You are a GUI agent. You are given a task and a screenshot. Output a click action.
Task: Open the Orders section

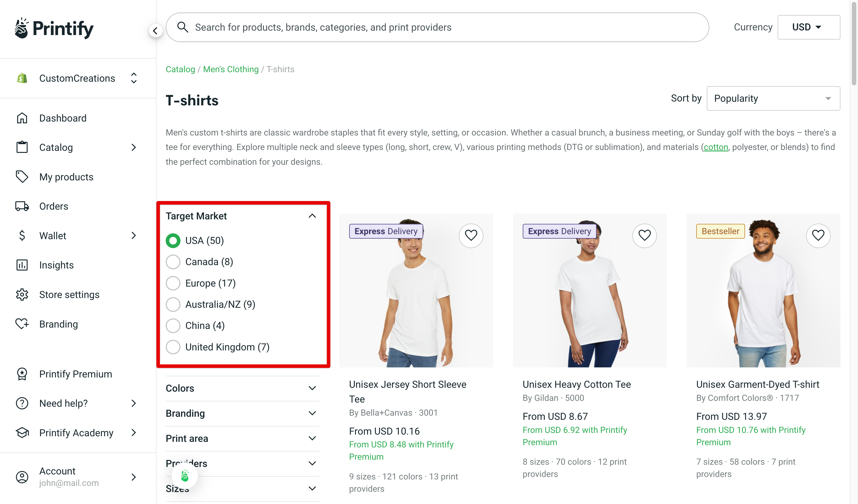(54, 206)
